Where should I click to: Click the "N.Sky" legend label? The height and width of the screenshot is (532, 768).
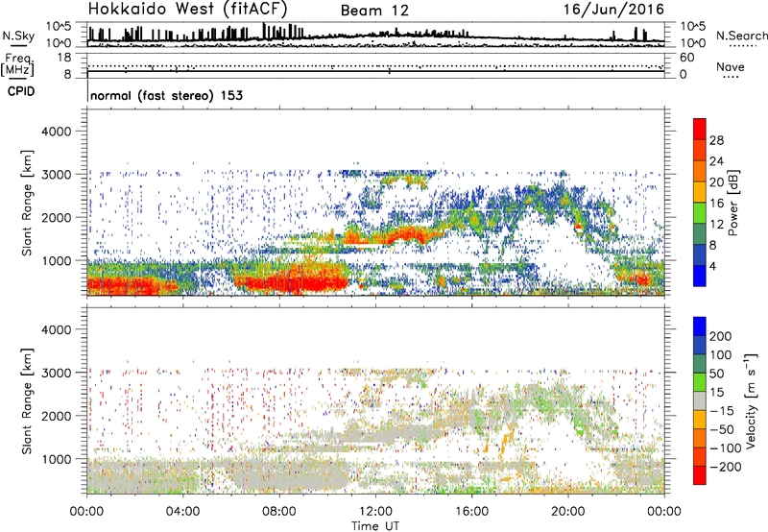tap(18, 36)
